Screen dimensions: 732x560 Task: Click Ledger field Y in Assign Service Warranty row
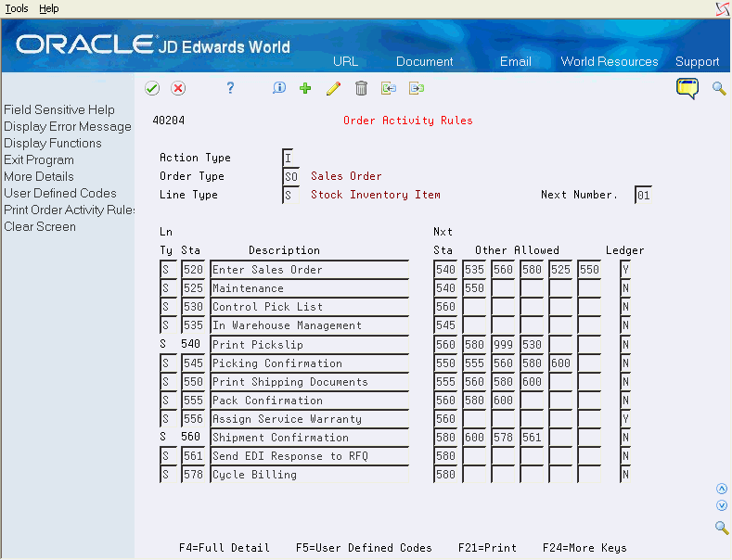[x=625, y=419]
